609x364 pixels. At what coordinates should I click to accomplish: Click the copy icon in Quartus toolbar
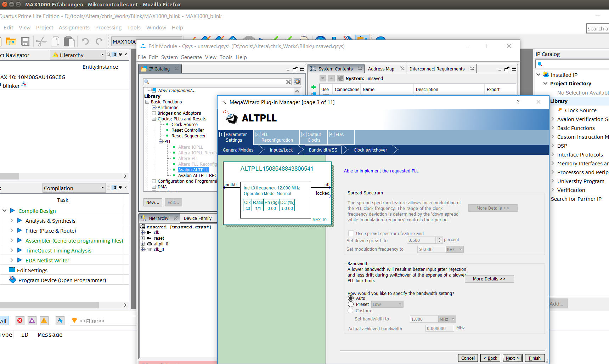point(55,41)
